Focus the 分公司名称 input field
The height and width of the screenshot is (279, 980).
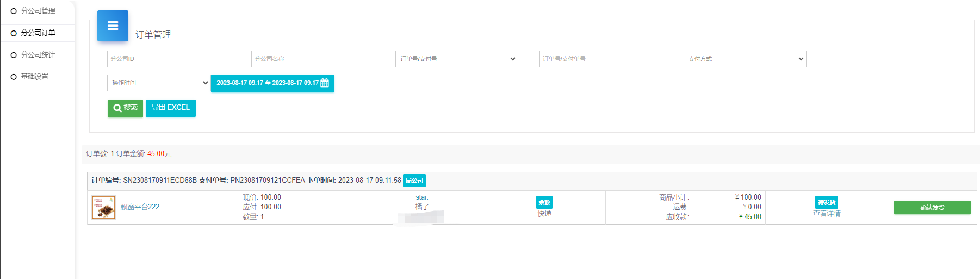313,59
